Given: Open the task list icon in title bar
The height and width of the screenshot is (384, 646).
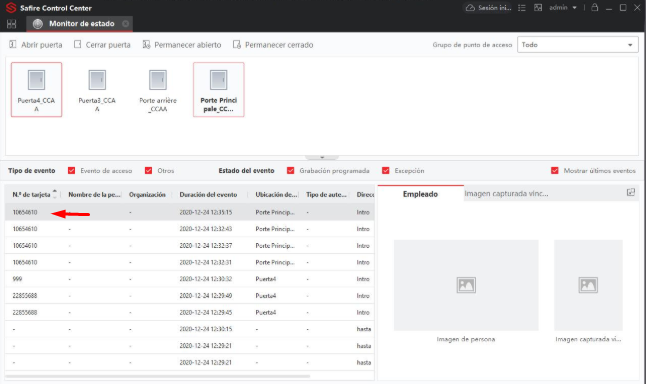Looking at the screenshot, I should (522, 8).
